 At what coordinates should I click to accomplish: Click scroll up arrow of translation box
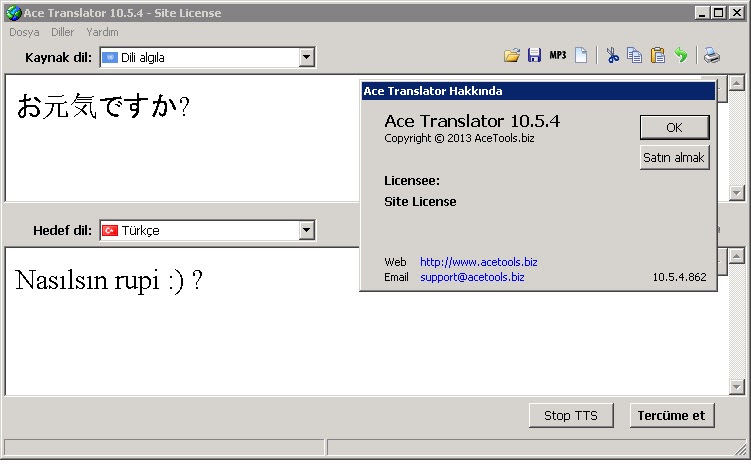pos(737,256)
